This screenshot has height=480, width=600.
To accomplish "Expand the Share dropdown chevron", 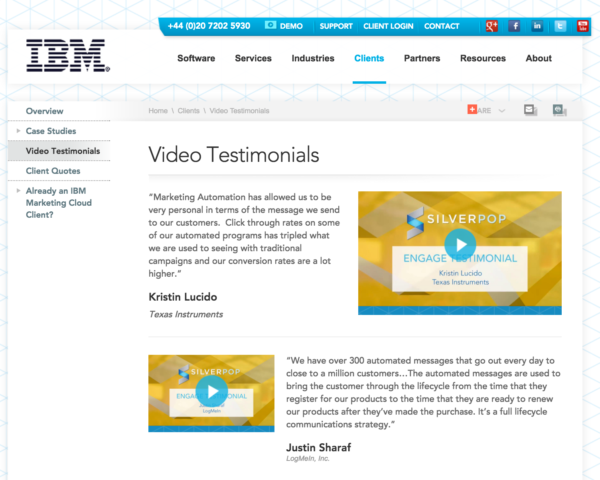I will point(502,111).
